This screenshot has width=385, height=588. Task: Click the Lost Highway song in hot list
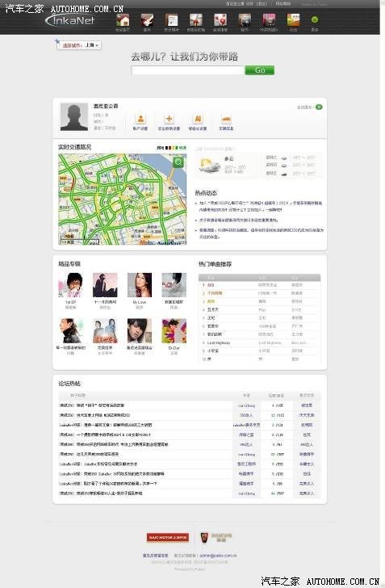[219, 342]
